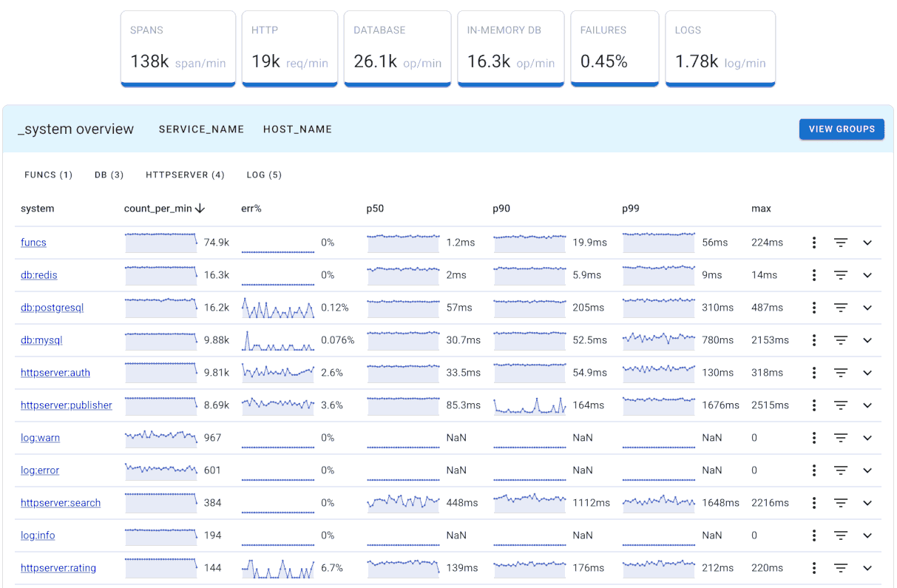897x588 pixels.
Task: Open the three-dot menu for httpserver:rating row
Action: (813, 568)
